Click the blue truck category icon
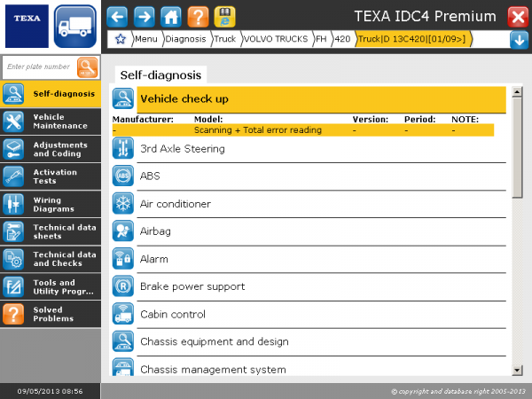Viewport: 532px width, 399px height. (75, 27)
